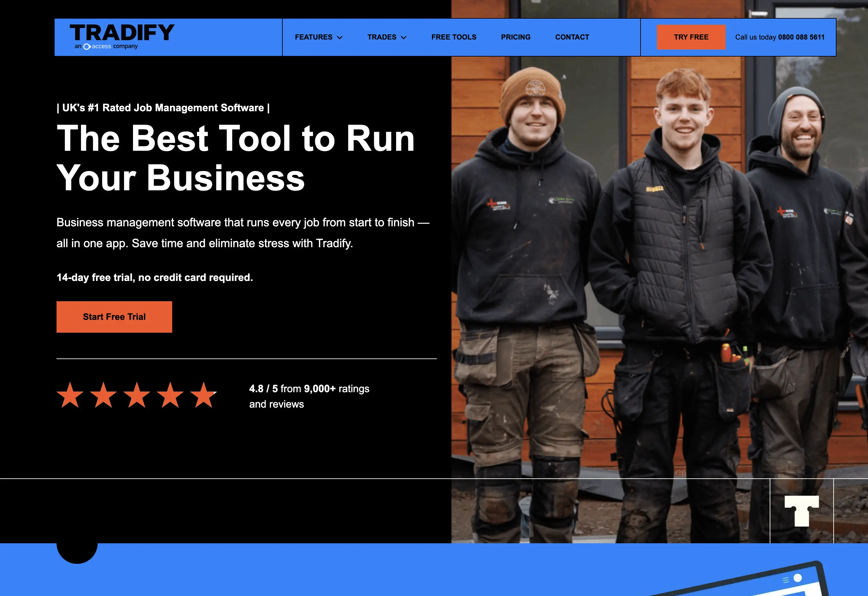
Task: Click the Try Free button
Action: [691, 37]
